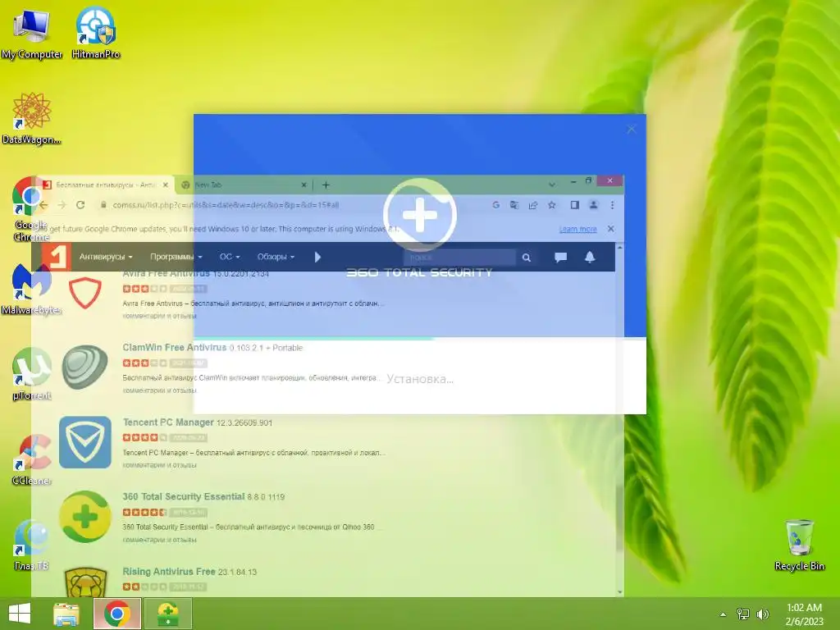Open the 360 Total Security Essential link
840x630 pixels.
(x=183, y=496)
